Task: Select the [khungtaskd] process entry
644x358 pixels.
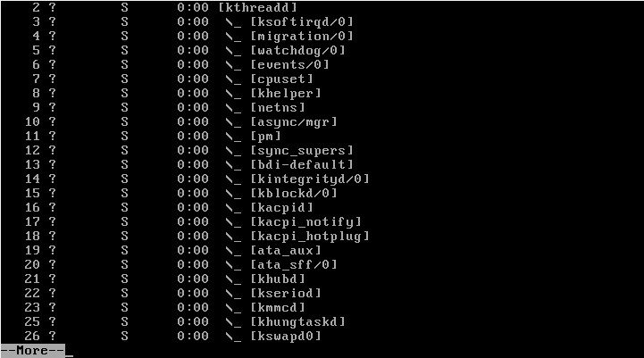Action: pyautogui.click(x=297, y=321)
